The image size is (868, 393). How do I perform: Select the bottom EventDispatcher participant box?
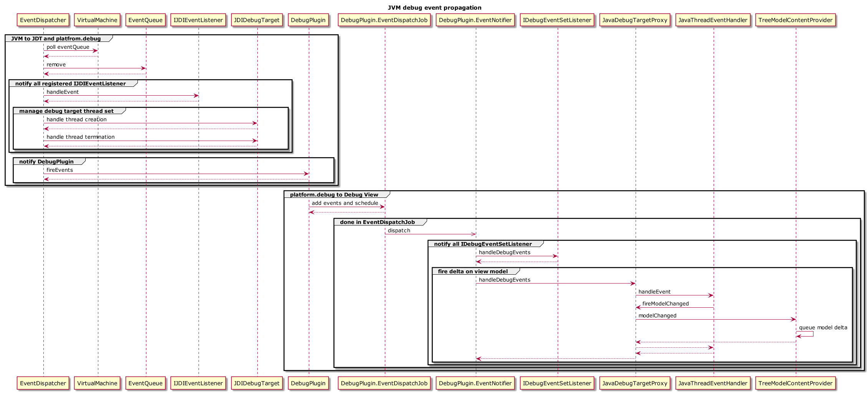(43, 383)
